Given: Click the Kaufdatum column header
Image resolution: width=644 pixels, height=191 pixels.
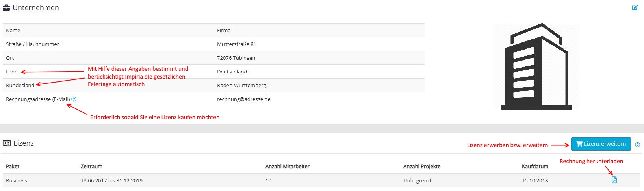Looking at the screenshot, I should (535, 166).
